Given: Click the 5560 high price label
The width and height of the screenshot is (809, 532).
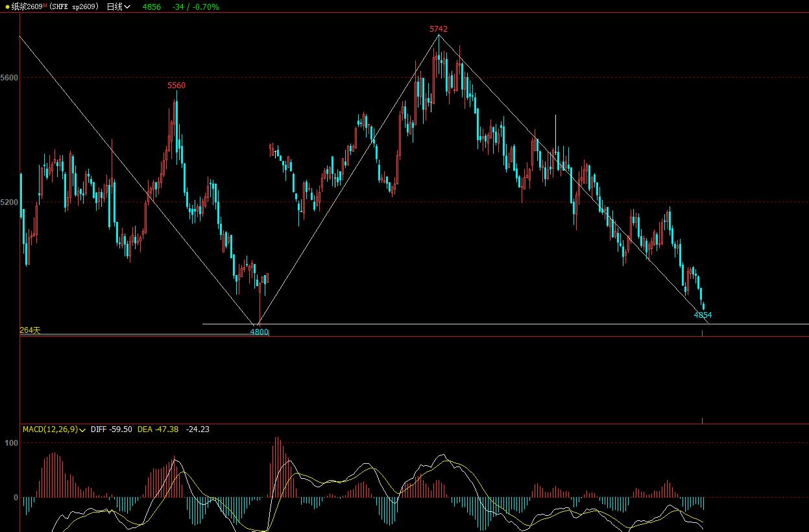Looking at the screenshot, I should 176,86.
